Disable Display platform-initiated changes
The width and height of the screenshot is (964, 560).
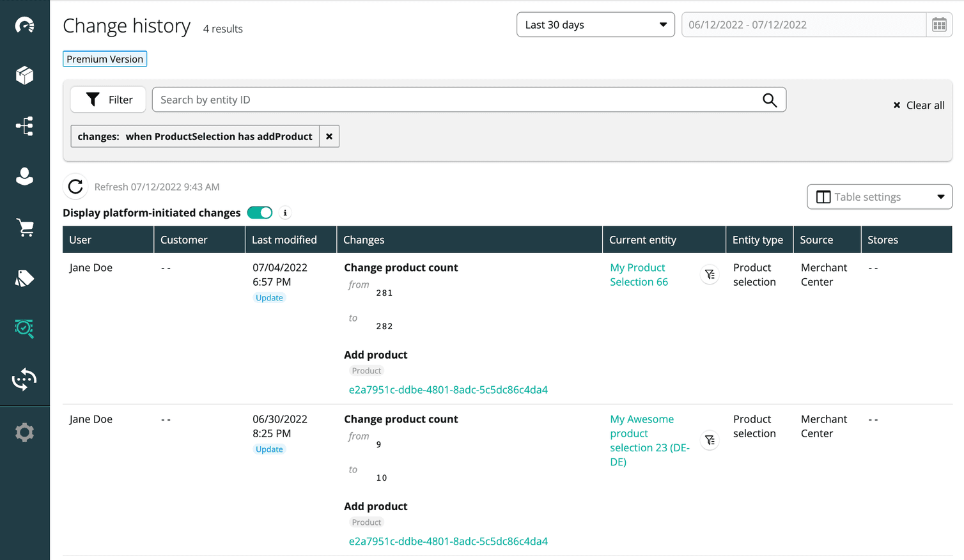[260, 212]
